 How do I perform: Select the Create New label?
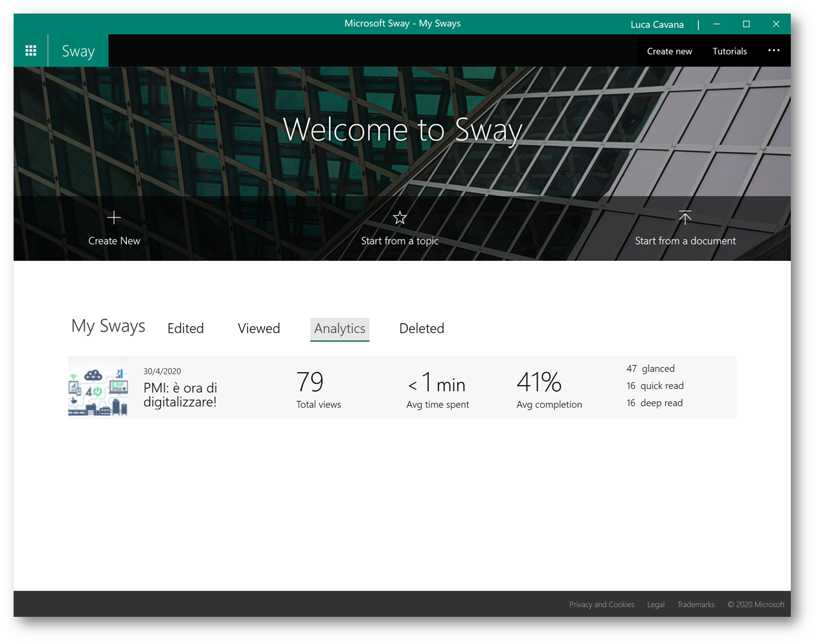point(114,241)
